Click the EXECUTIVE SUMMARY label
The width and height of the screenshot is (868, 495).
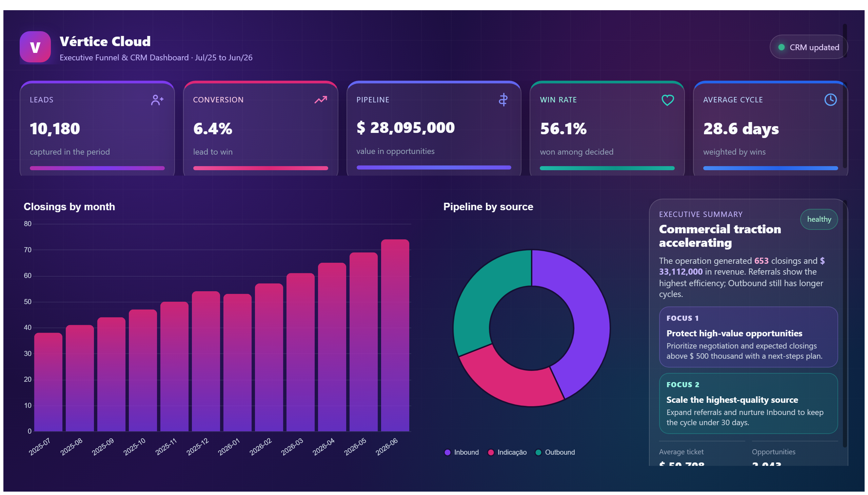701,215
